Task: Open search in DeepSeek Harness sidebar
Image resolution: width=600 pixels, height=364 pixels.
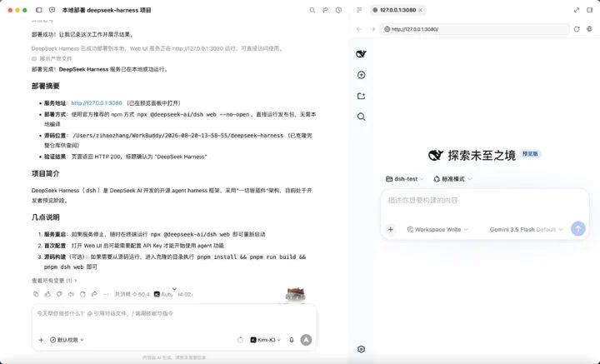Action: [361, 117]
